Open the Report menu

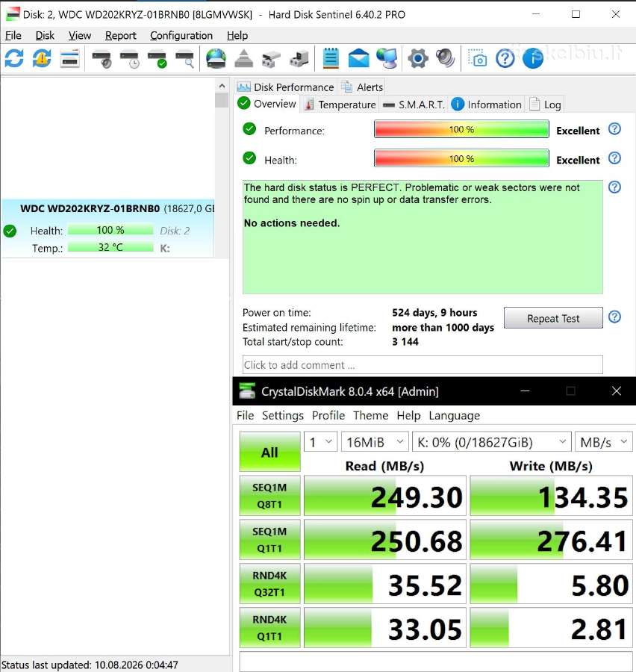(x=120, y=36)
